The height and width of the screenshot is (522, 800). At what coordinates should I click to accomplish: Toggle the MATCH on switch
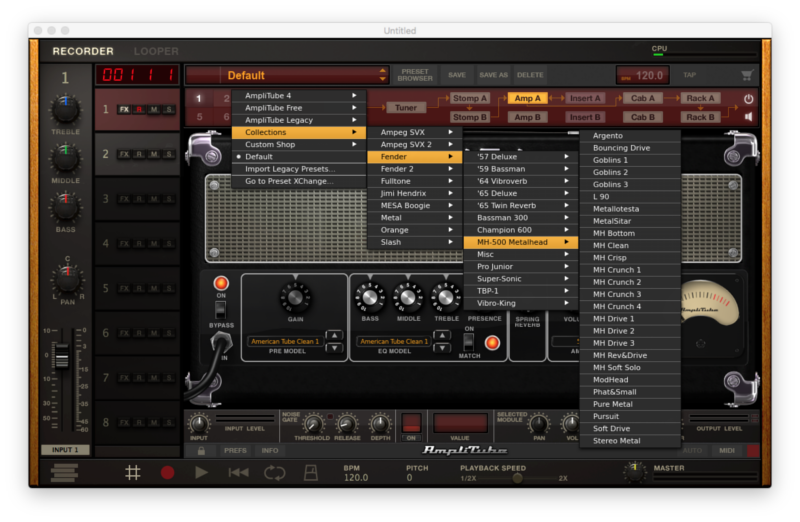[468, 342]
